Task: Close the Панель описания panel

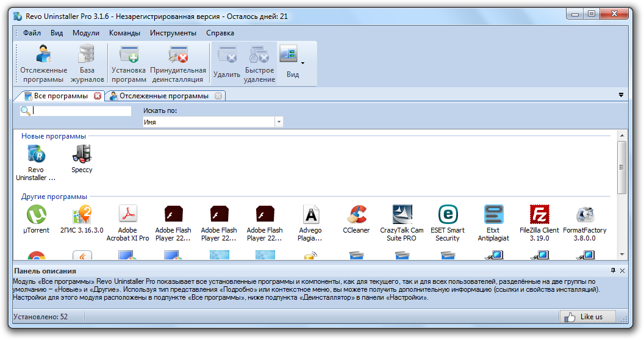Action: pyautogui.click(x=622, y=270)
